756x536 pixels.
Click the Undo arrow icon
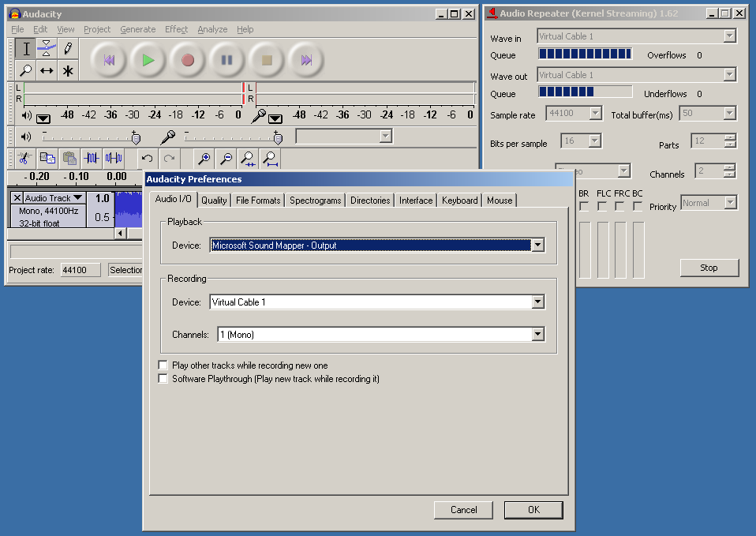[x=147, y=158]
